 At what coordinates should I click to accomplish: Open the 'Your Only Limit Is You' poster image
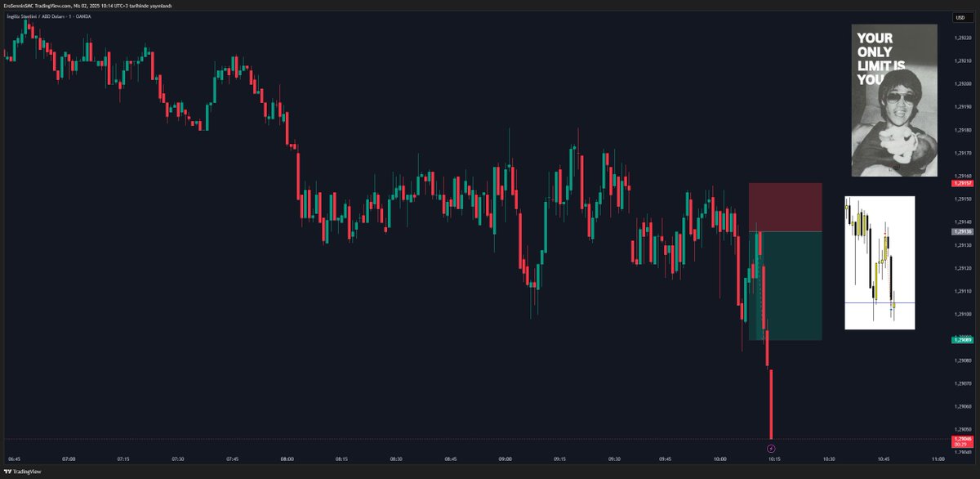point(894,100)
